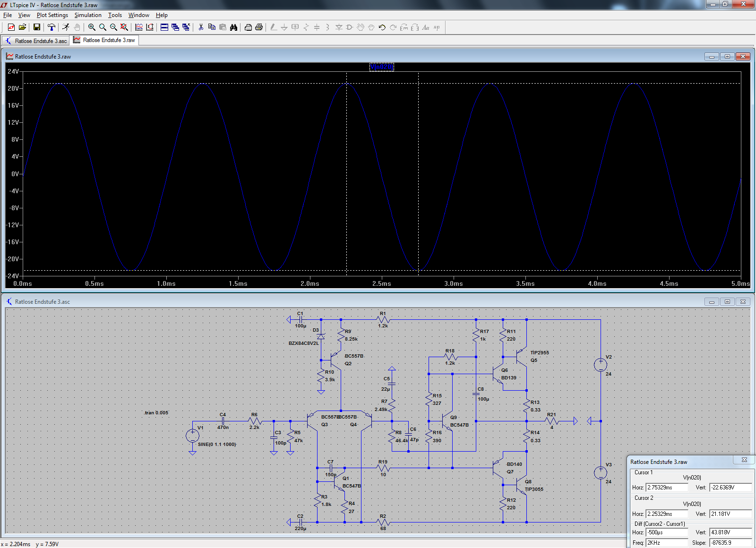The width and height of the screenshot is (756, 548).
Task: Open the Control Panel hammer icon
Action: pos(52,27)
